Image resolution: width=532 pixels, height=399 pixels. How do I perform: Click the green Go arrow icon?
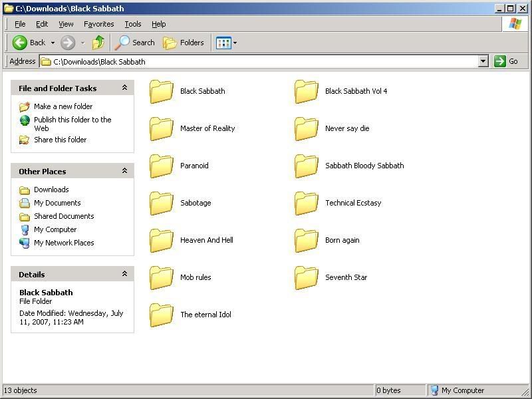click(x=500, y=61)
